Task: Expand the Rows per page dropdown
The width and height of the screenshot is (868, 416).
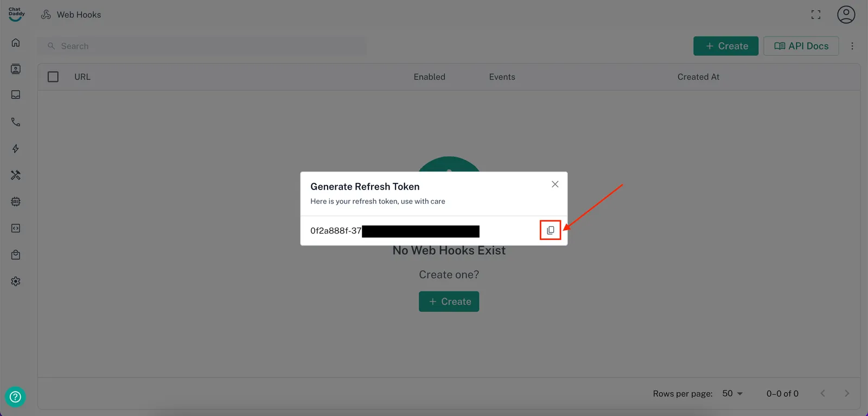Action: 732,393
